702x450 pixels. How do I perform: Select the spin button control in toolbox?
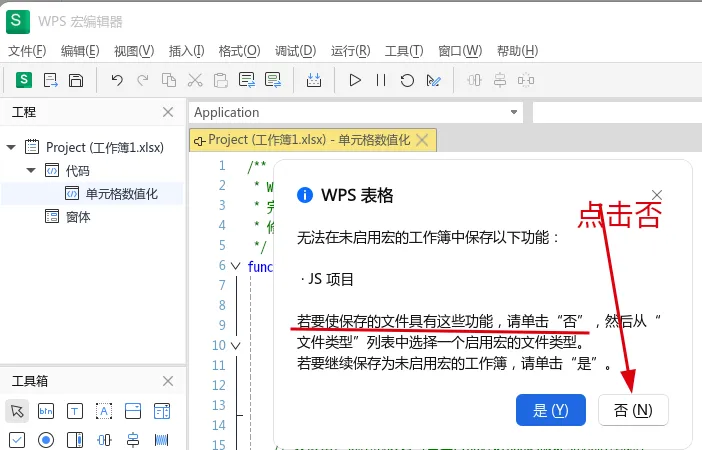point(104,440)
